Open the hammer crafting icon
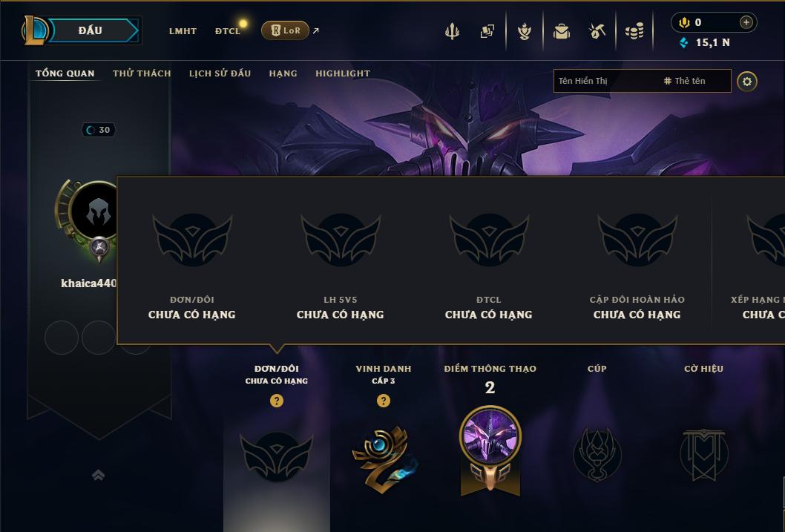The width and height of the screenshot is (785, 532). click(597, 31)
